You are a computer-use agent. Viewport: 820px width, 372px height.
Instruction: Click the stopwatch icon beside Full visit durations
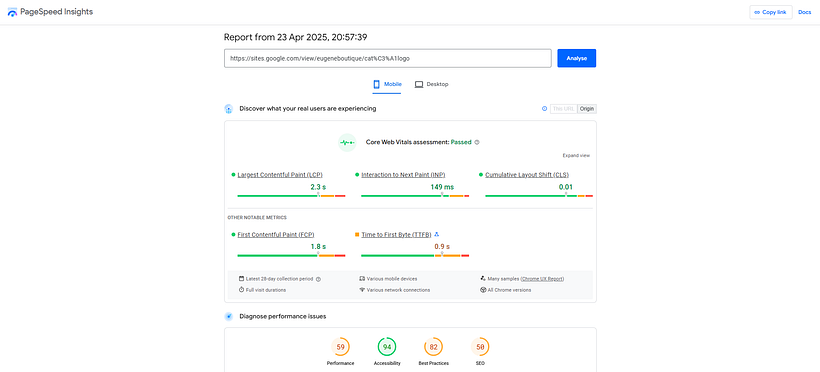(x=241, y=290)
